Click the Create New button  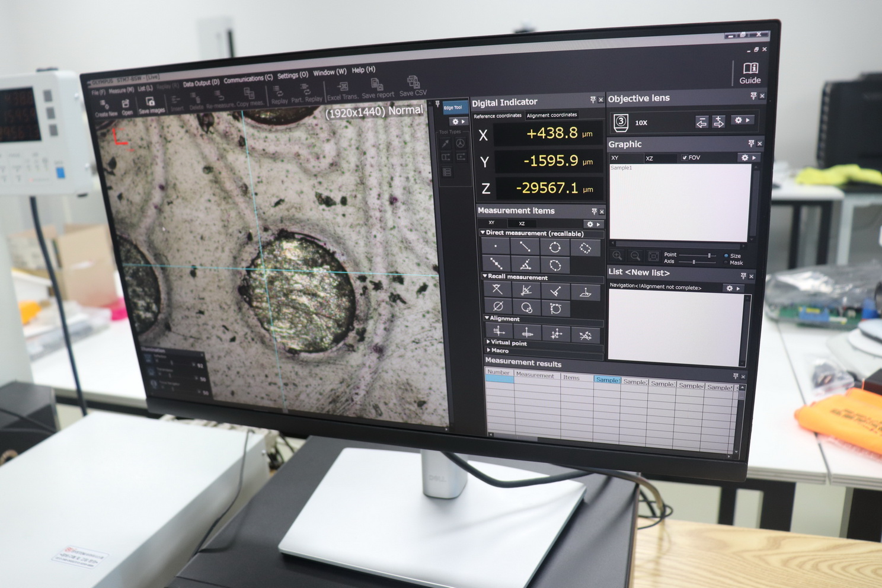pyautogui.click(x=106, y=108)
